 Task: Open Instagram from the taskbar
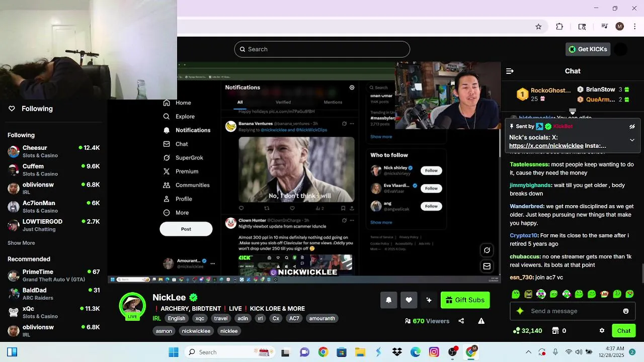tap(434, 352)
